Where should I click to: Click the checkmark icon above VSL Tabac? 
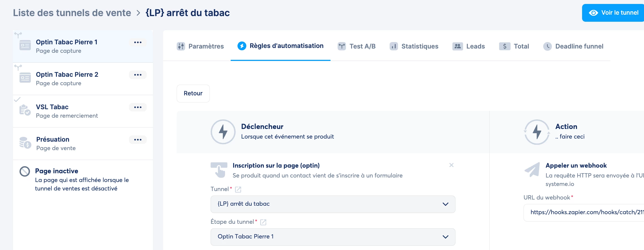tap(17, 99)
